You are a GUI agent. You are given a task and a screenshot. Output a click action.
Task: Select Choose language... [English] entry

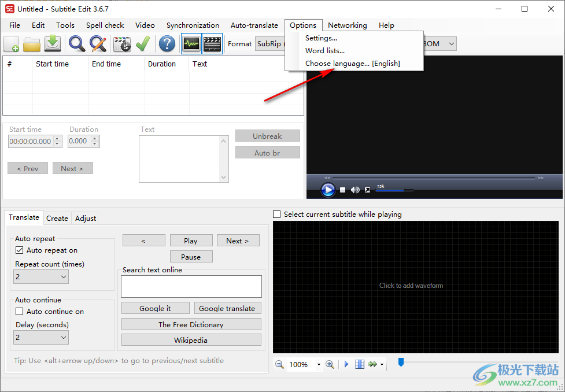pos(354,64)
